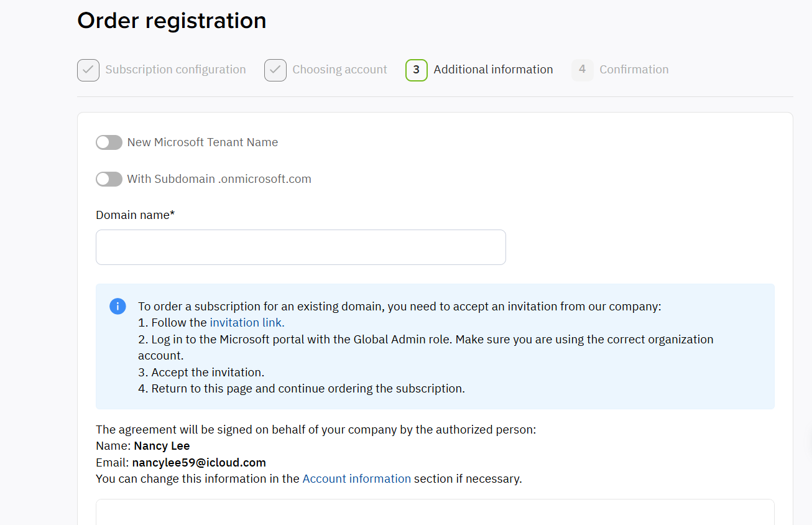The image size is (812, 525).
Task: Click the name Nancy Lee
Action: (162, 446)
